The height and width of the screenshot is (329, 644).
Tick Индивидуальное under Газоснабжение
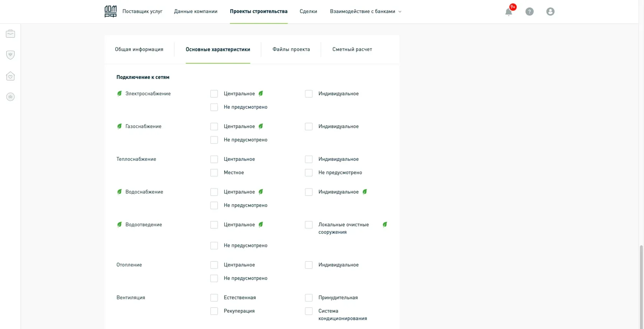pyautogui.click(x=309, y=126)
